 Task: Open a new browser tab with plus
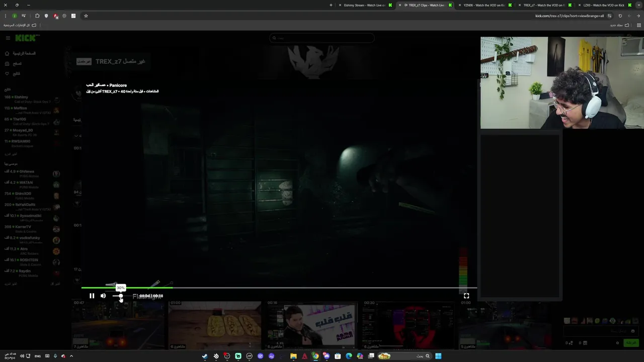click(331, 5)
